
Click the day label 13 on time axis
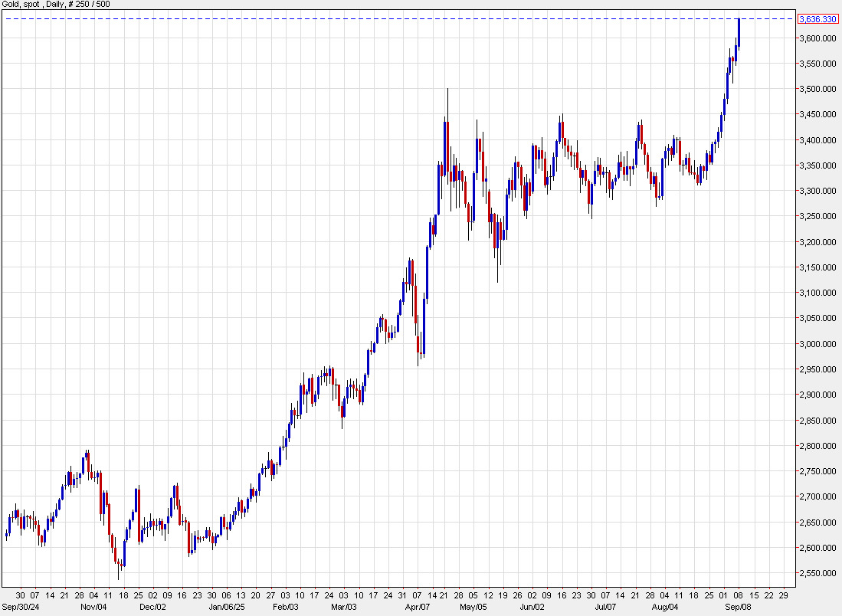tap(241, 595)
